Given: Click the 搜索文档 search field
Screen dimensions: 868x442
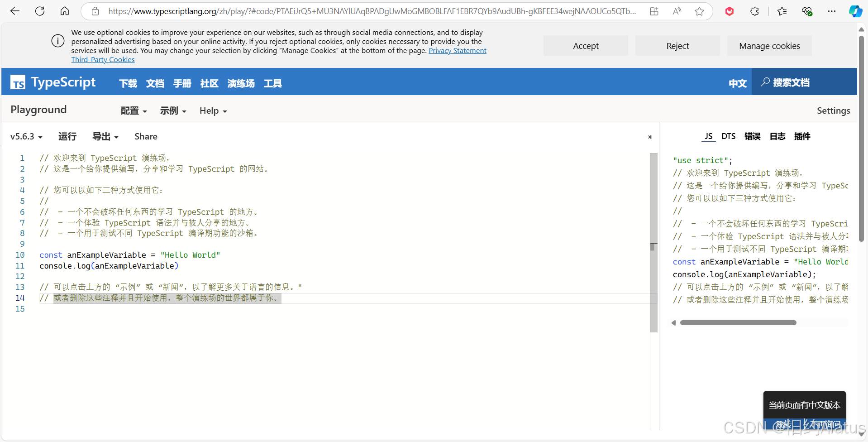Looking at the screenshot, I should (804, 82).
